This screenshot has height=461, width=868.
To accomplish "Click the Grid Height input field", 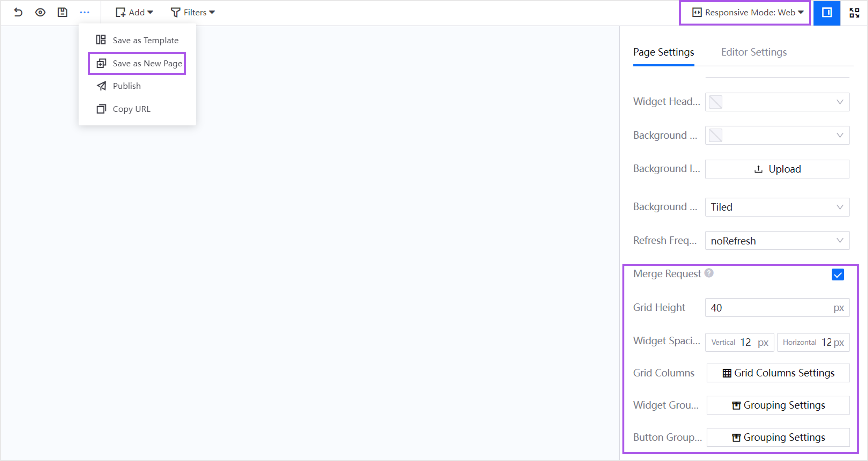I will tap(768, 308).
